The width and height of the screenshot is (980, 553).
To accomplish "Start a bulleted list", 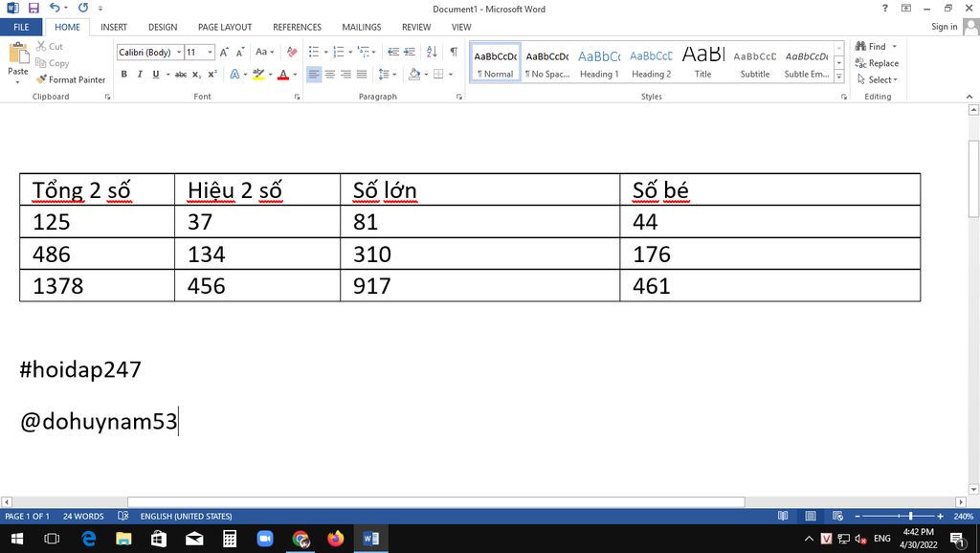I will tap(314, 52).
